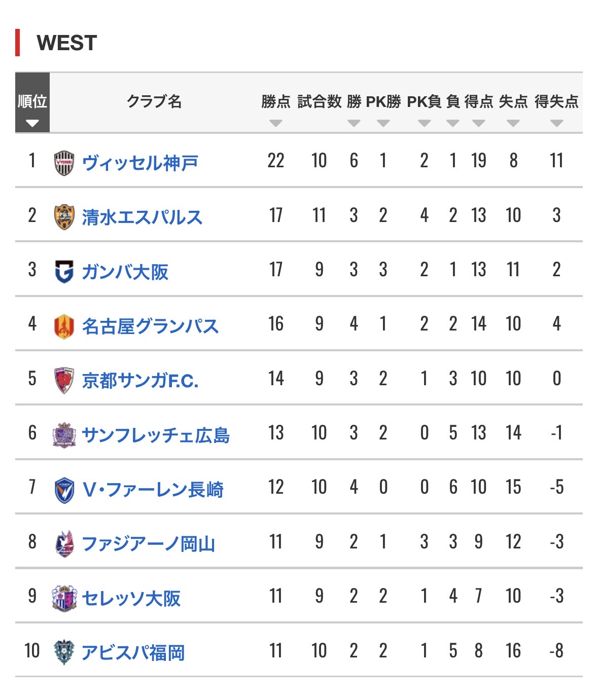This screenshot has width=598, height=700.
Task: Open アビスパ福岡 team link
Action: click(133, 653)
